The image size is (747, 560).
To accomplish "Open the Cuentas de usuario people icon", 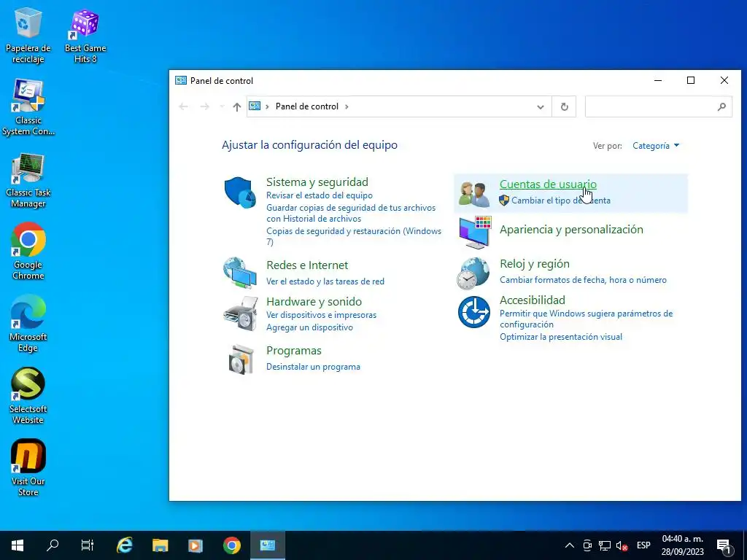I will (474, 194).
